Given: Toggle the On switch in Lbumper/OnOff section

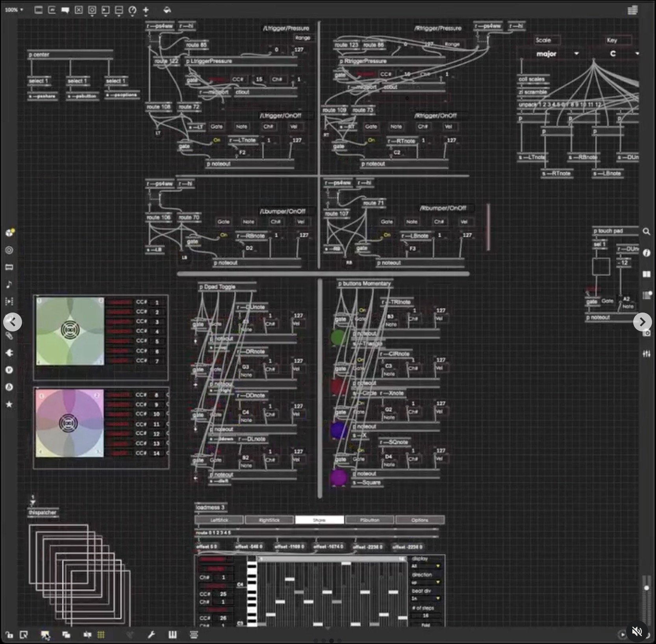Looking at the screenshot, I should click(223, 235).
